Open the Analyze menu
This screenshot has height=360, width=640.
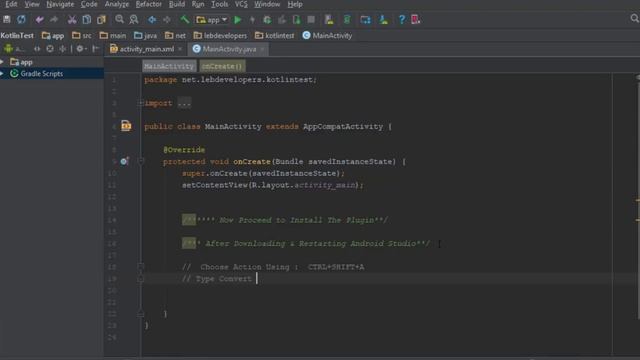coord(117,4)
